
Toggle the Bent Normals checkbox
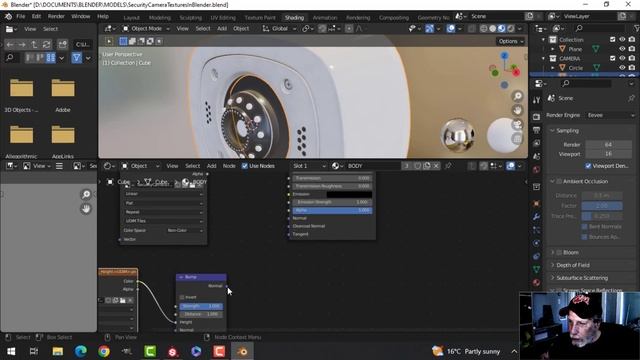(584, 227)
